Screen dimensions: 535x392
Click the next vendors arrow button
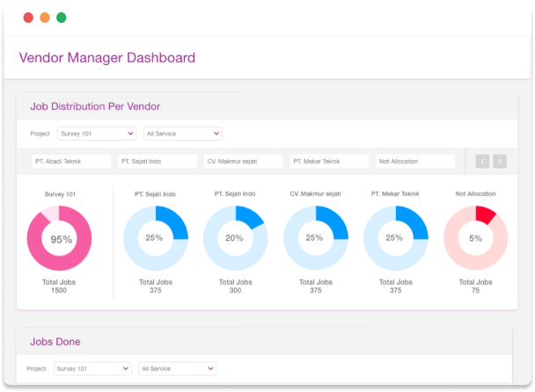500,161
